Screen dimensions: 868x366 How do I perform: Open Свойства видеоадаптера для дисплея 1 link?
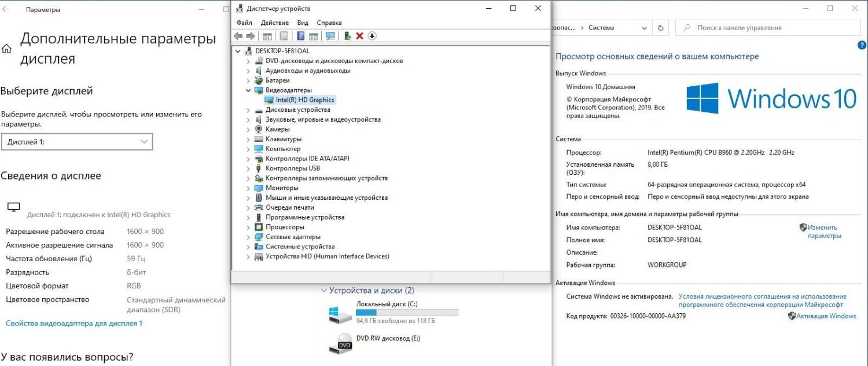(x=74, y=323)
